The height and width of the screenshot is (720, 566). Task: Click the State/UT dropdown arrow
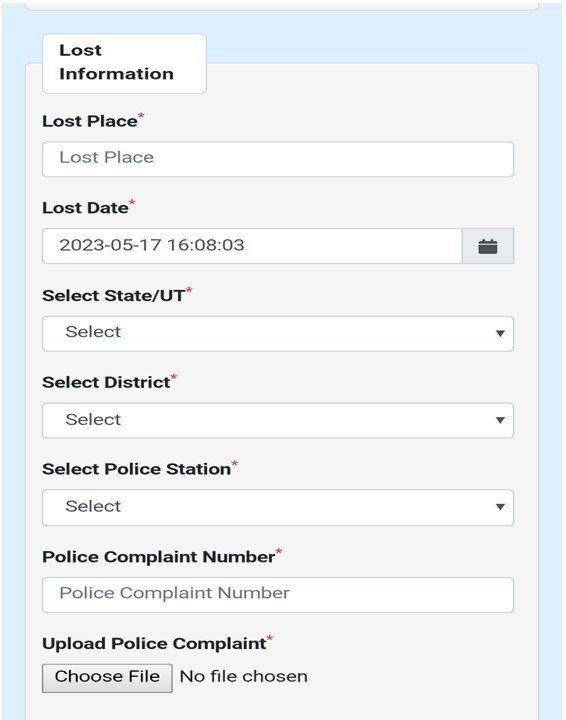coord(500,333)
